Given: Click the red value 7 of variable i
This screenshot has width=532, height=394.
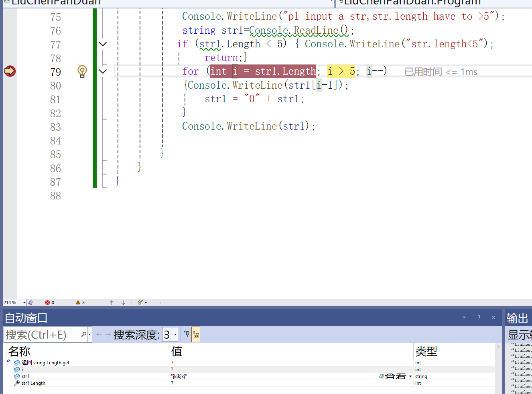Looking at the screenshot, I should [172, 370].
